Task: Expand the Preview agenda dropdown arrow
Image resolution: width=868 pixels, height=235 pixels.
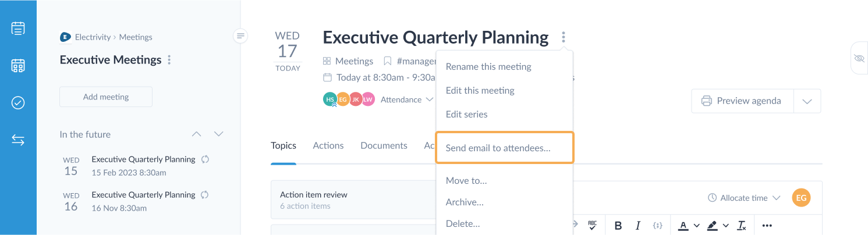Action: pyautogui.click(x=807, y=101)
